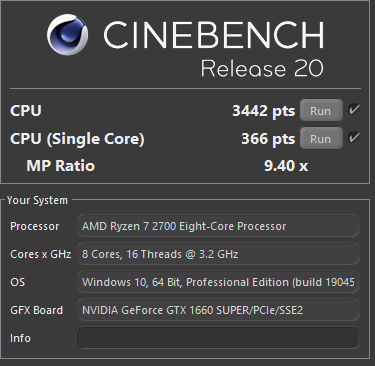Viewport: 375px width, 366px height.
Task: Click the OS Windows 10 field
Action: (218, 282)
